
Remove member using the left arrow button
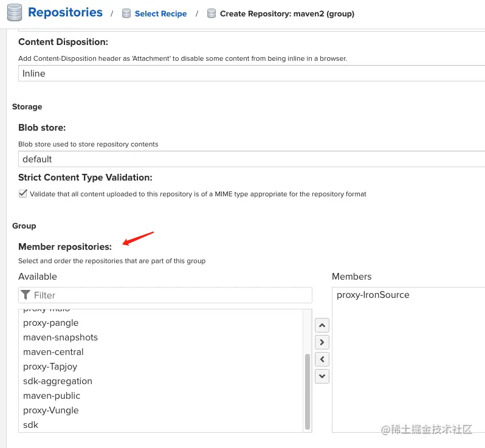coord(322,359)
